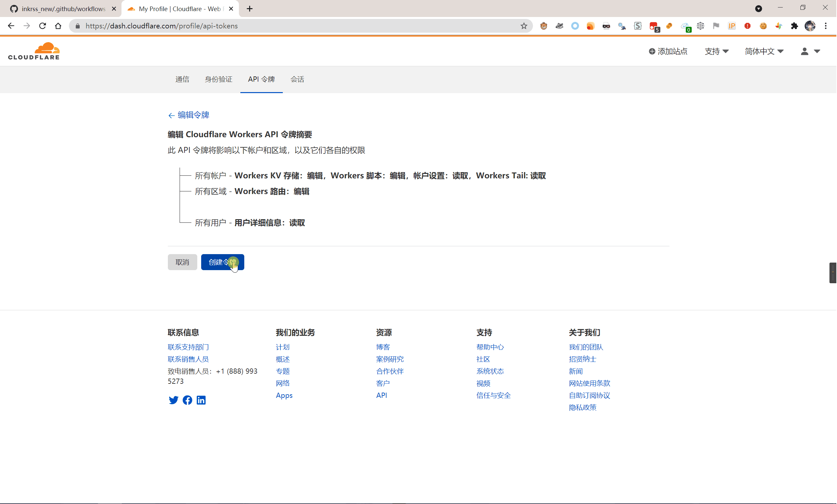The width and height of the screenshot is (837, 504).
Task: Open site security lock icon
Action: coord(78,26)
